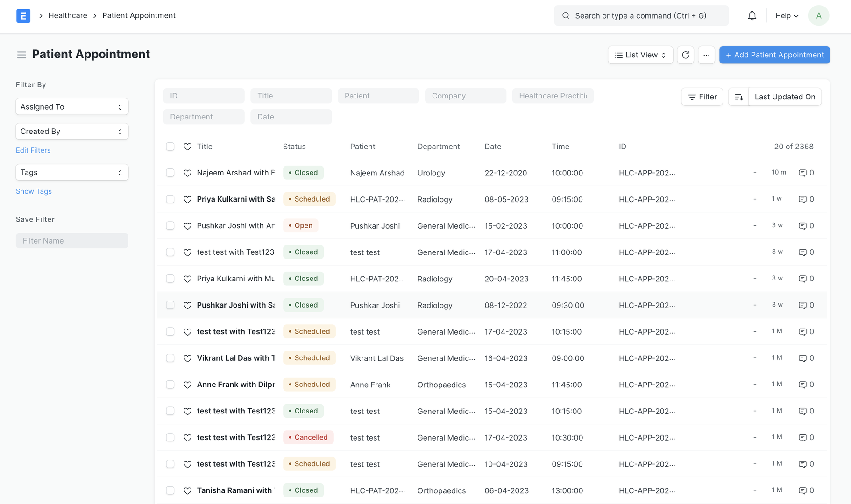Refresh the appointment list
Screen dimensions: 851x504
(x=685, y=55)
